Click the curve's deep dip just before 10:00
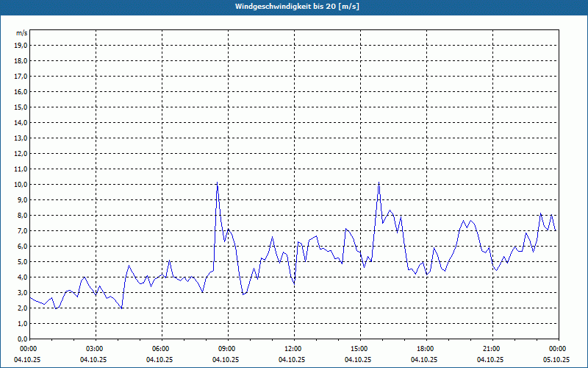Viewport: 588px width, 368px height. [x=243, y=294]
